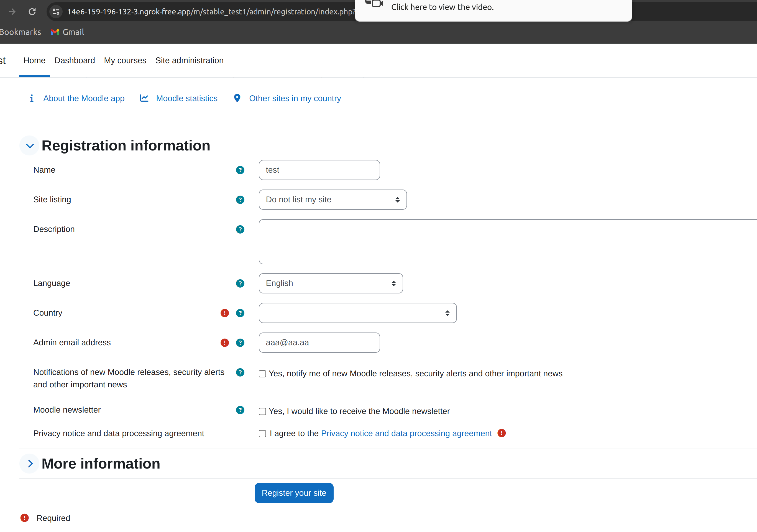This screenshot has height=532, width=757.
Task: Check the privacy notice agreement checkbox
Action: click(262, 433)
